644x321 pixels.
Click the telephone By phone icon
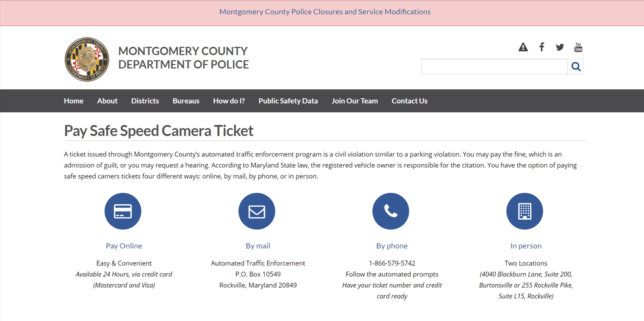tap(391, 211)
